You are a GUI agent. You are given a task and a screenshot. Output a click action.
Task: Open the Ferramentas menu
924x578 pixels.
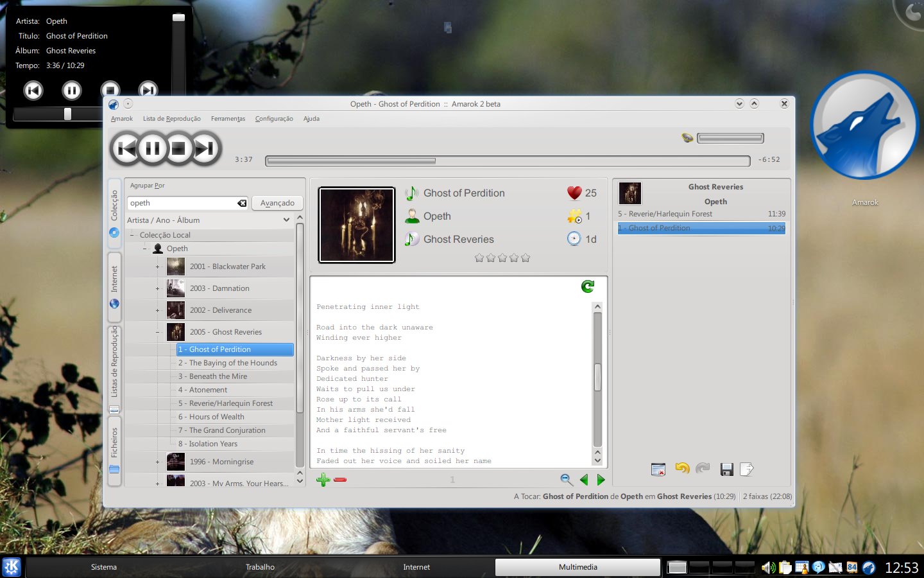[x=228, y=119]
